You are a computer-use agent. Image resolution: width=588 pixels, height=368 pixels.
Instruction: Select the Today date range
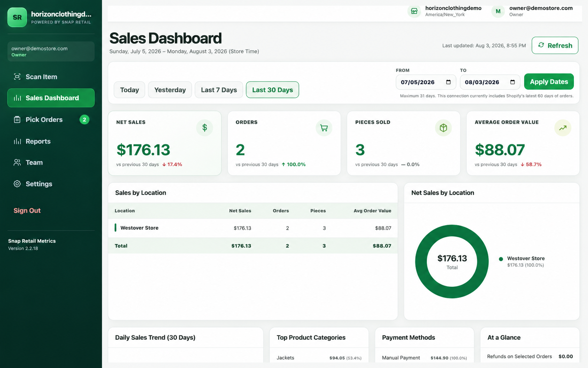click(129, 90)
